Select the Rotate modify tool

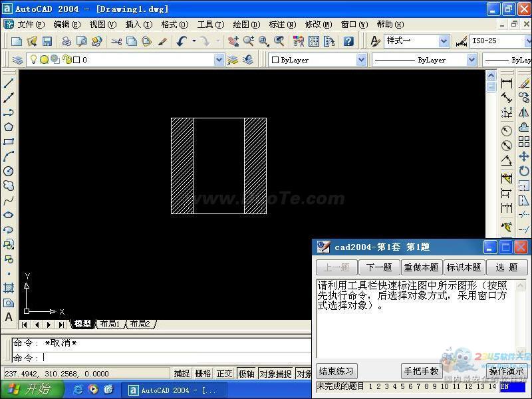[524, 171]
